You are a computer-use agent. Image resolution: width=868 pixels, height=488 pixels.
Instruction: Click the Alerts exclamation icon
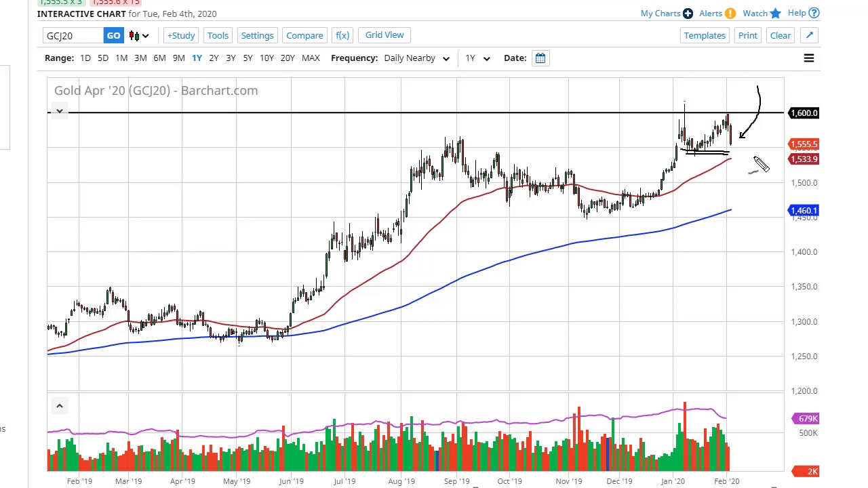pyautogui.click(x=730, y=14)
